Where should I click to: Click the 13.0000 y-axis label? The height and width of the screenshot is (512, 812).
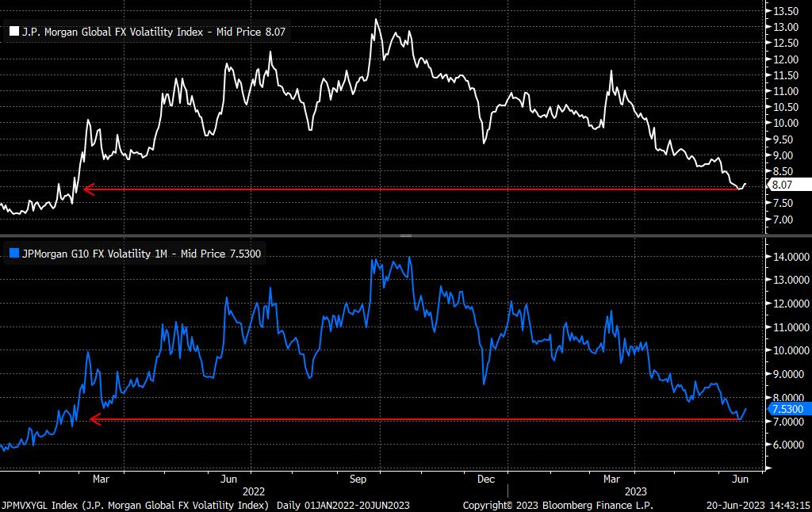pyautogui.click(x=791, y=280)
